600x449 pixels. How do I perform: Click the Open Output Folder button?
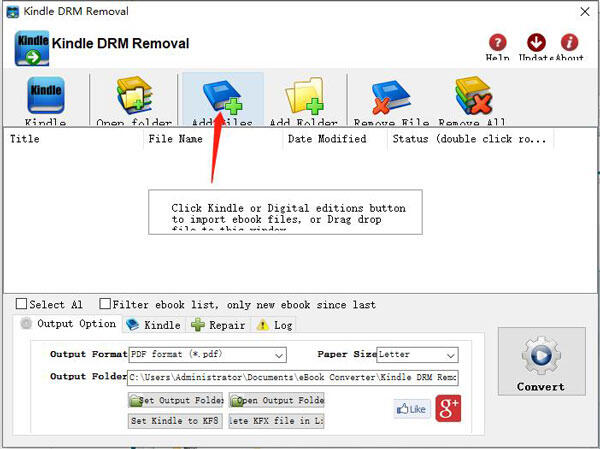pyautogui.click(x=276, y=400)
